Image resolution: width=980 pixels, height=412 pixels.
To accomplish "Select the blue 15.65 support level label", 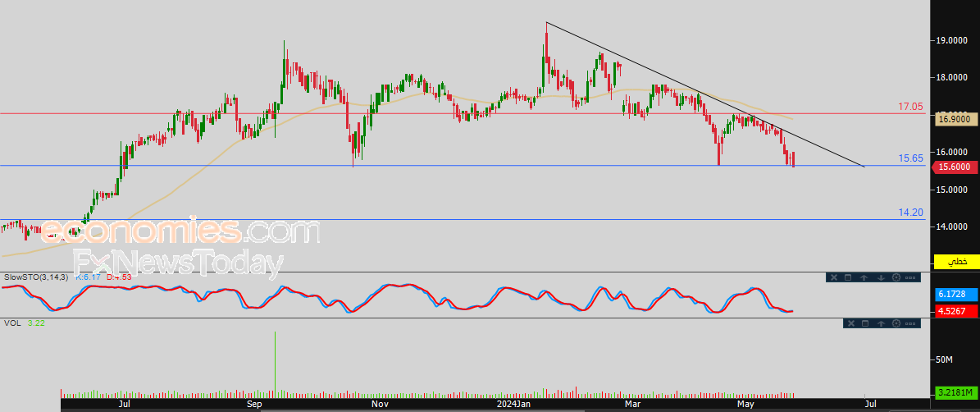I will coord(910,158).
